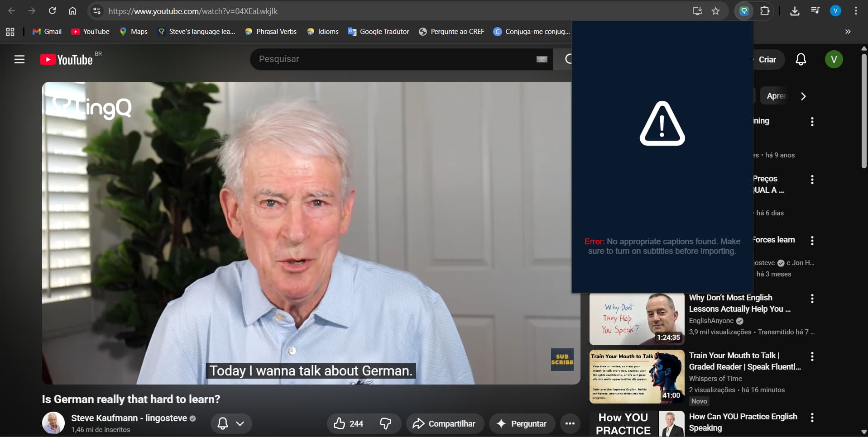Open the on-screen keyboard in search box

pos(542,59)
